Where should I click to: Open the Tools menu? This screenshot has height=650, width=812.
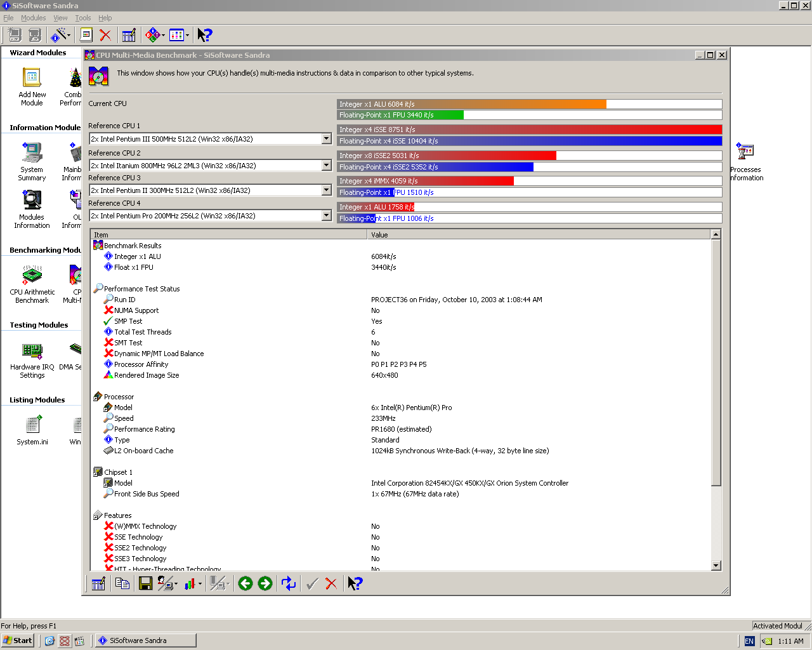pyautogui.click(x=83, y=18)
